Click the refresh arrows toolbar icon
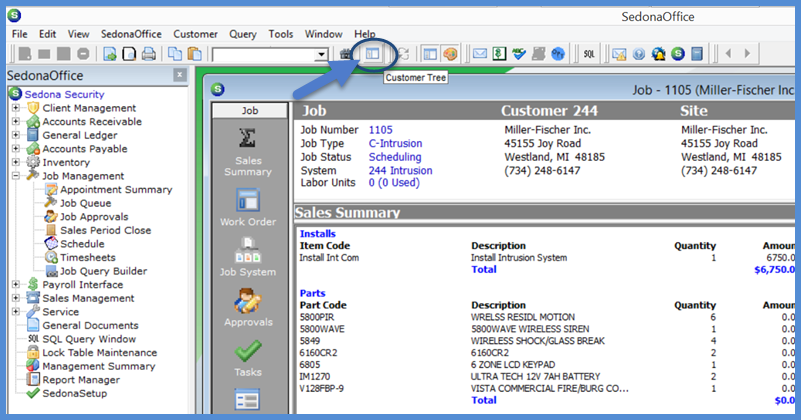 tap(404, 54)
